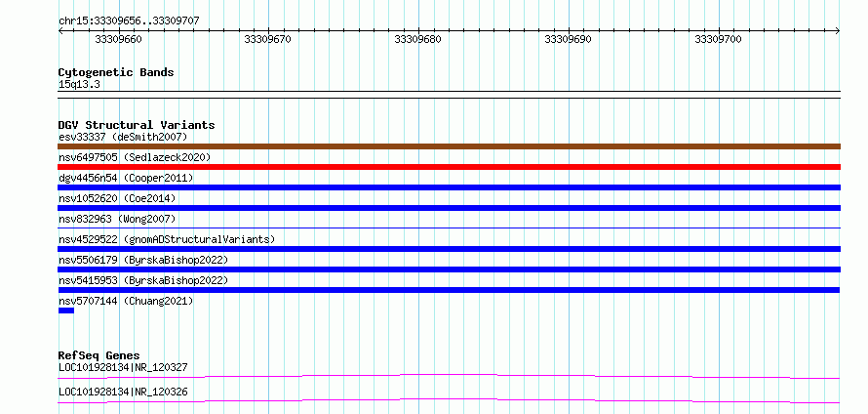Image resolution: width=868 pixels, height=414 pixels.
Task: Click the nsv832963 (Wong2007) label
Action: point(117,219)
